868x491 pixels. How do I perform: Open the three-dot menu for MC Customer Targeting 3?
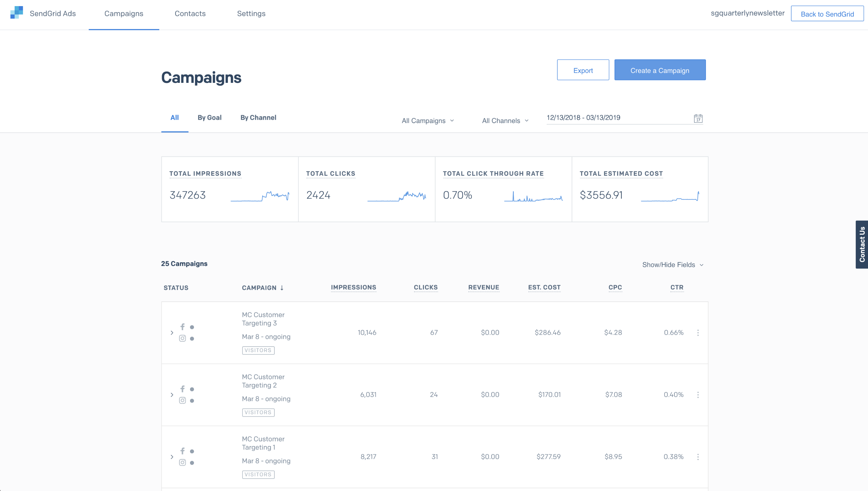tap(698, 333)
